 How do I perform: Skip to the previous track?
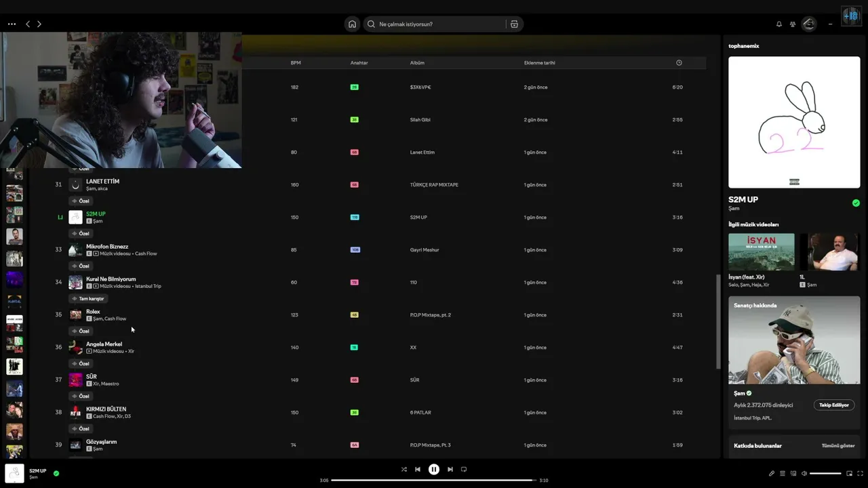418,469
